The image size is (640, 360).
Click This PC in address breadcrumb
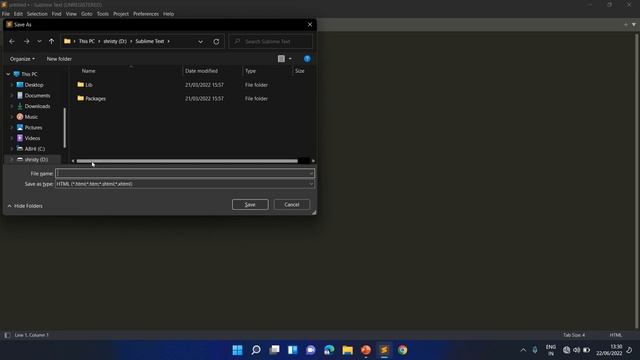point(87,41)
